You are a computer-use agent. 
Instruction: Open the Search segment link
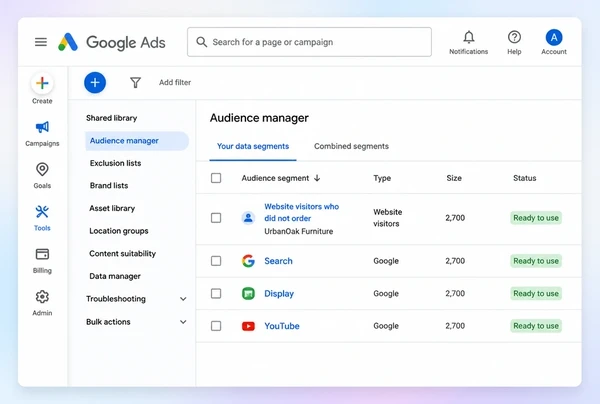pos(278,261)
